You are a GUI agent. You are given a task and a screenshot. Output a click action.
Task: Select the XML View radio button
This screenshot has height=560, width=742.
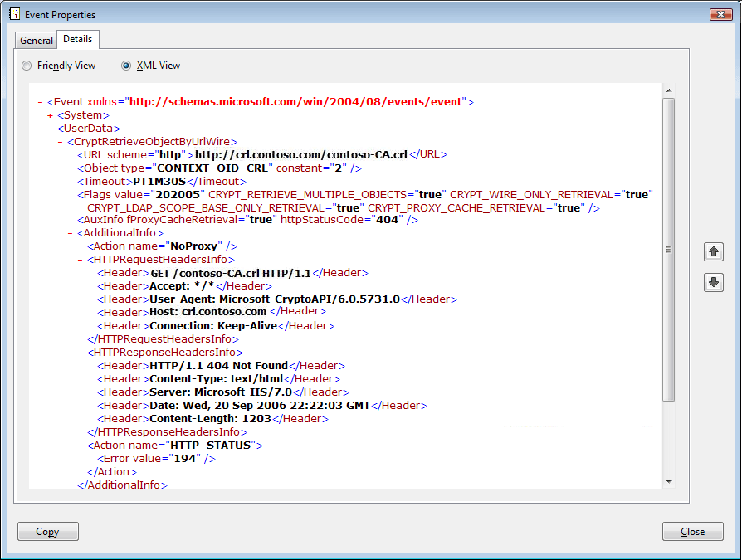point(126,66)
